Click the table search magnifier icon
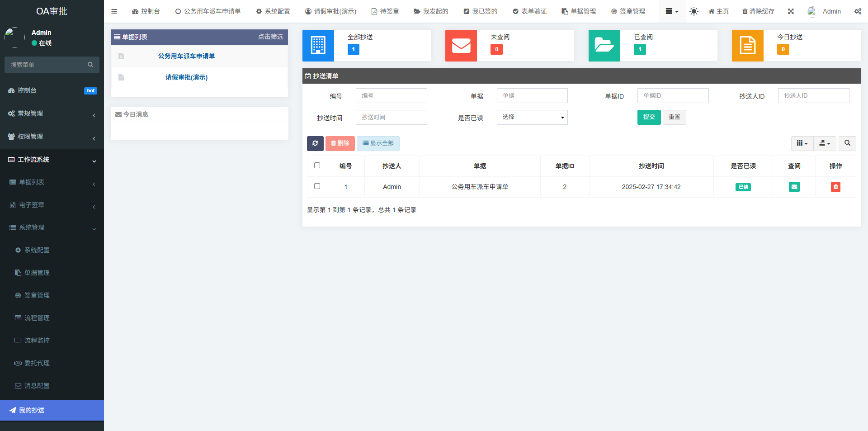The width and height of the screenshot is (868, 431). point(847,143)
